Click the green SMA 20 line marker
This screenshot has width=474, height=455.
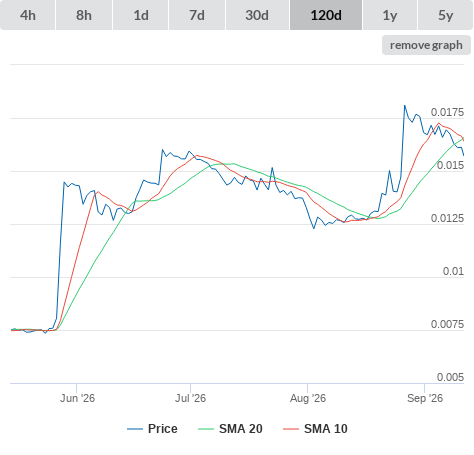[x=206, y=429]
